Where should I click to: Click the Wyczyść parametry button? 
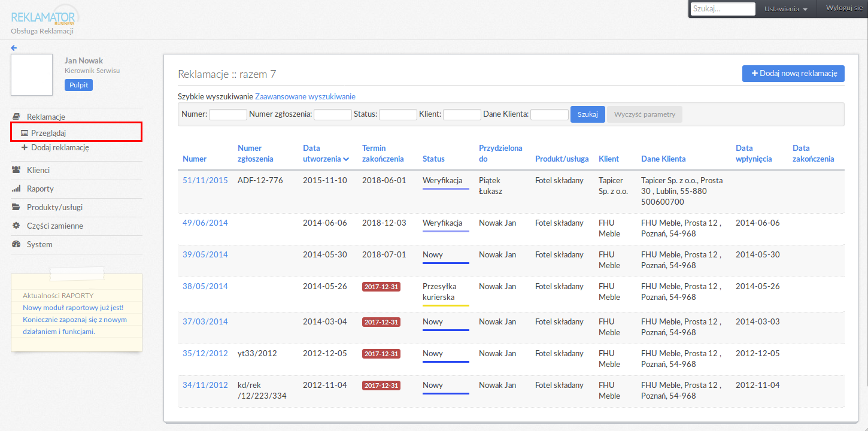pyautogui.click(x=645, y=114)
